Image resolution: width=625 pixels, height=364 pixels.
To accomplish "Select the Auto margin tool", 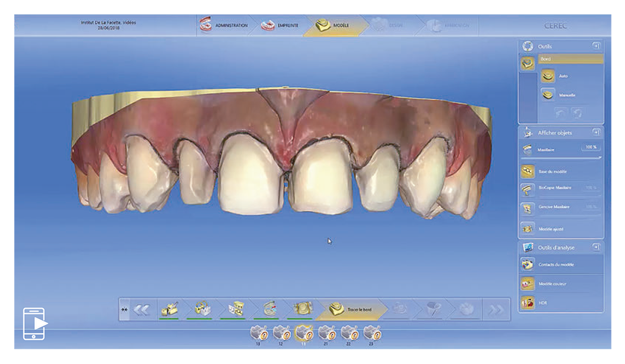I will 548,75.
